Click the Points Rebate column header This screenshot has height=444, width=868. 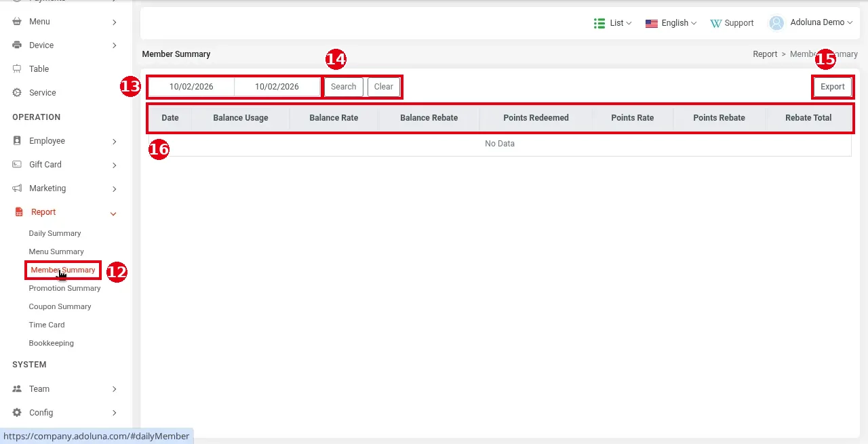(x=719, y=118)
